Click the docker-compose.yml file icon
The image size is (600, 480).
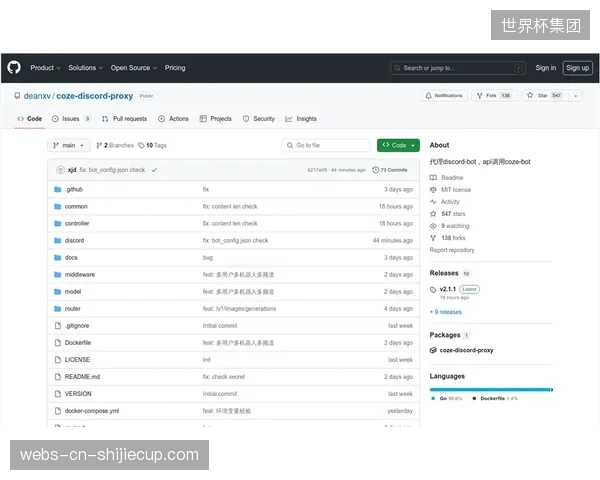pos(58,411)
